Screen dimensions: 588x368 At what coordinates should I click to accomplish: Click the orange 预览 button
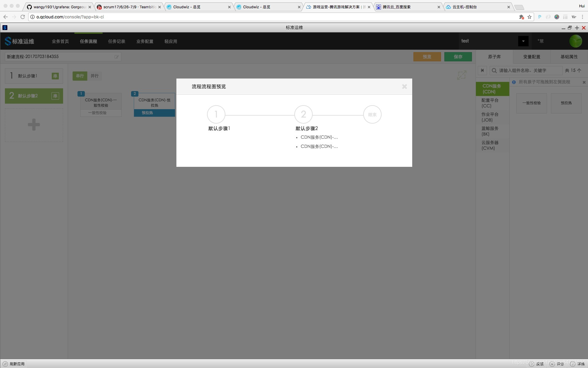tap(427, 57)
